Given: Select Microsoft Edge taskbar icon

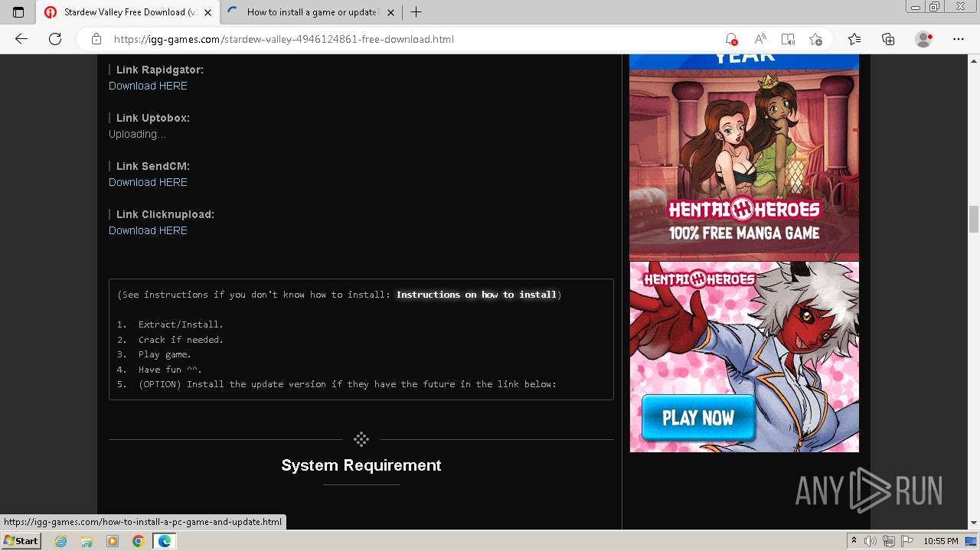Looking at the screenshot, I should click(x=164, y=541).
